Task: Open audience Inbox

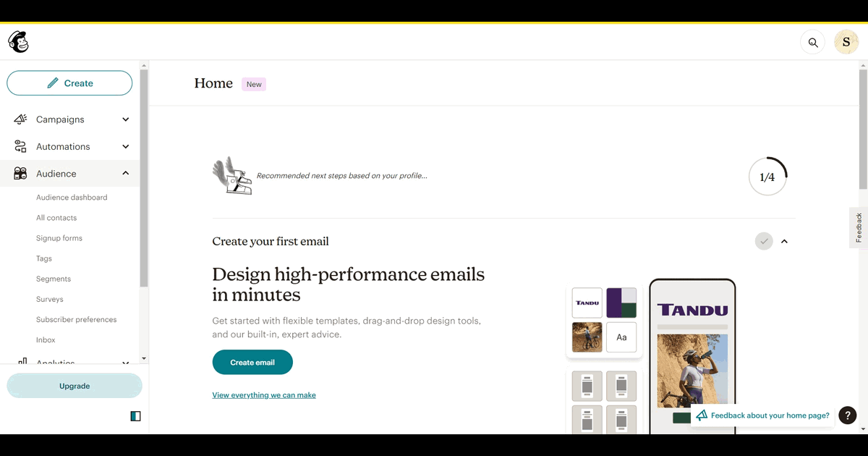Action: click(x=46, y=339)
